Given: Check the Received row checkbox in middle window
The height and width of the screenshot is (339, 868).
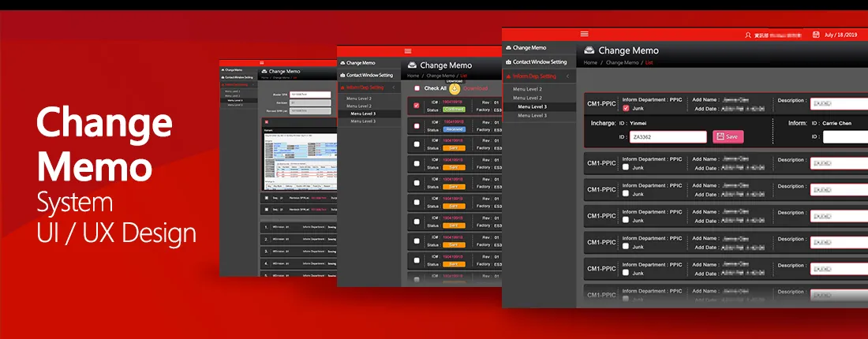Looking at the screenshot, I should tap(417, 125).
